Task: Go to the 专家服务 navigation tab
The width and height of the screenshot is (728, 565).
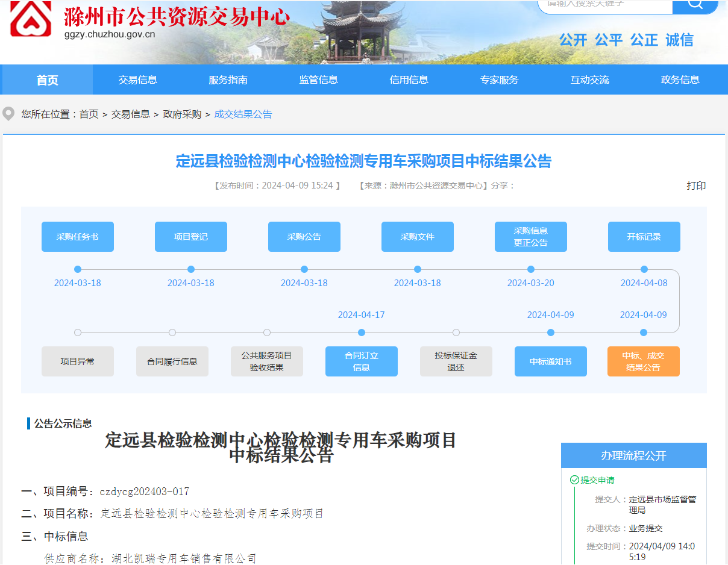Action: (x=499, y=80)
